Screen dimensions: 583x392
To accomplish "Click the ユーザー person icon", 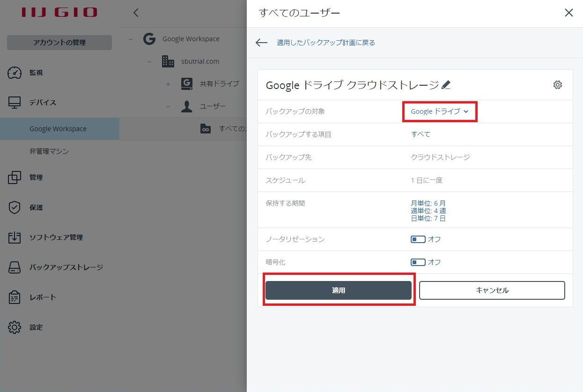I will (x=187, y=106).
